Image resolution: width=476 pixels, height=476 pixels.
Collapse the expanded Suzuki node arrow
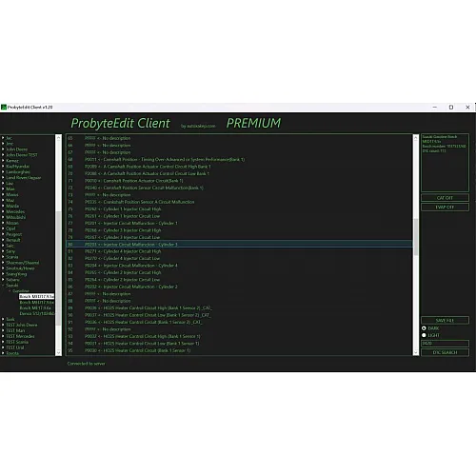(3, 286)
